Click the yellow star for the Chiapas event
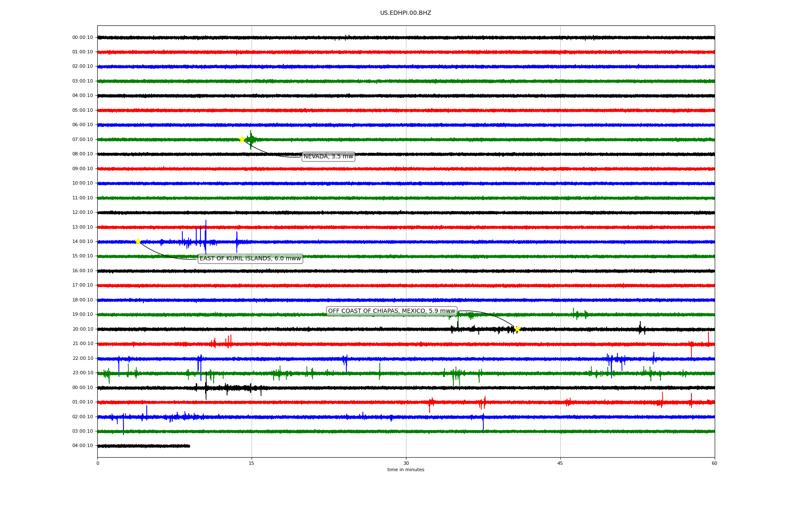Screen dimensions: 812x508 coord(517,329)
